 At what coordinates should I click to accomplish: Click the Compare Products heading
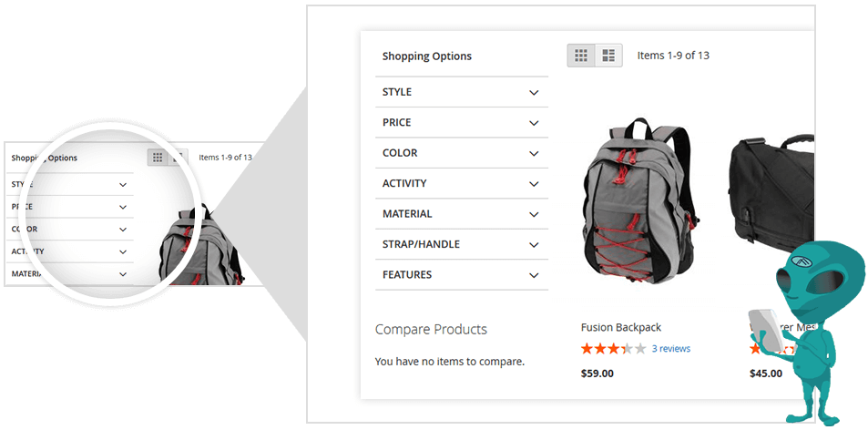[x=431, y=329]
